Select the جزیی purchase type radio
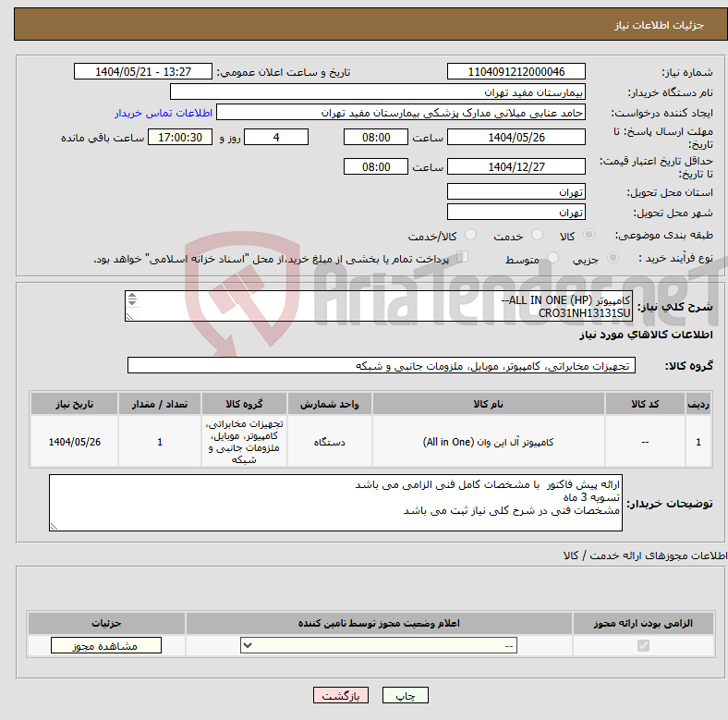 (x=613, y=258)
